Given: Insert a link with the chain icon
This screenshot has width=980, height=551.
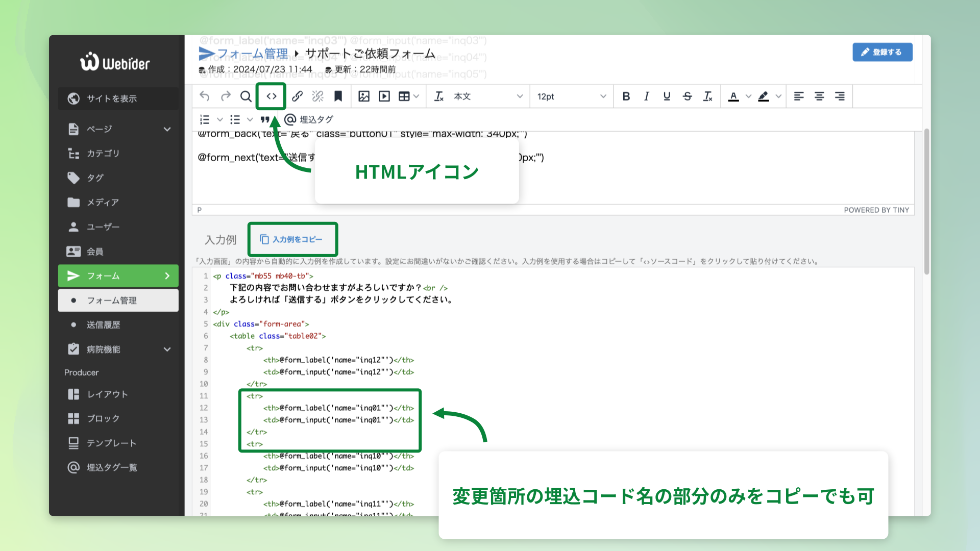Looking at the screenshot, I should tap(298, 96).
